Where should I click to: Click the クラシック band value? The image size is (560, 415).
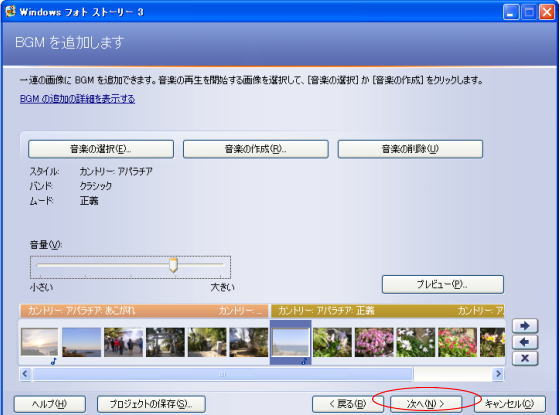click(95, 186)
